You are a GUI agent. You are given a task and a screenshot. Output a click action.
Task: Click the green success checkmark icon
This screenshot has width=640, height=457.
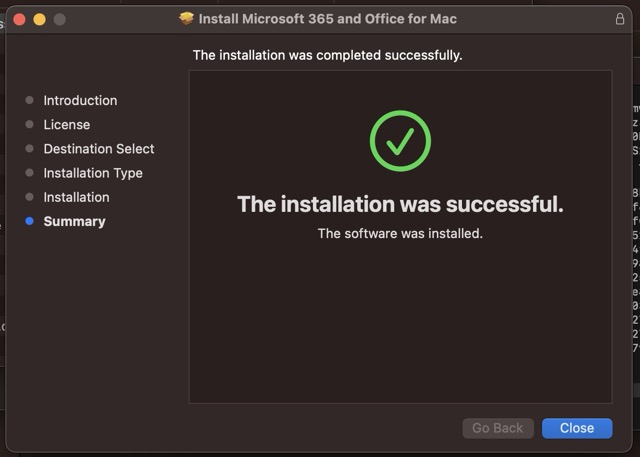[x=400, y=141]
